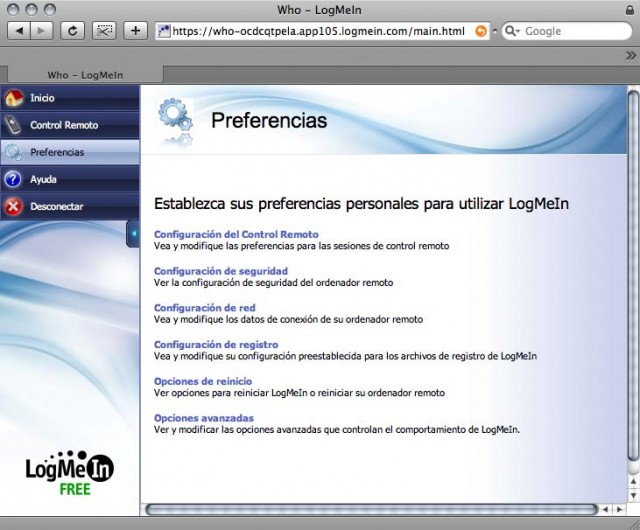Click the secure lock icon in title bar
This screenshot has height=530, width=640.
(x=630, y=10)
